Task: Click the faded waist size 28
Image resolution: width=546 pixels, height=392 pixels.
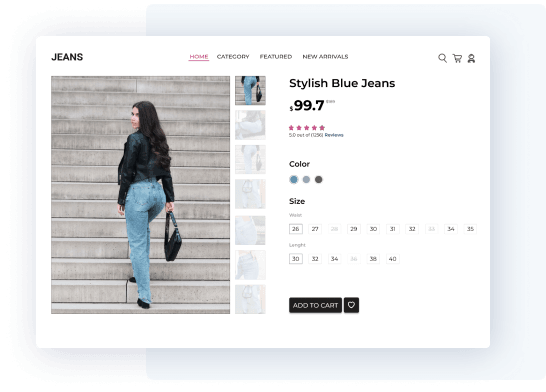Action: point(334,229)
